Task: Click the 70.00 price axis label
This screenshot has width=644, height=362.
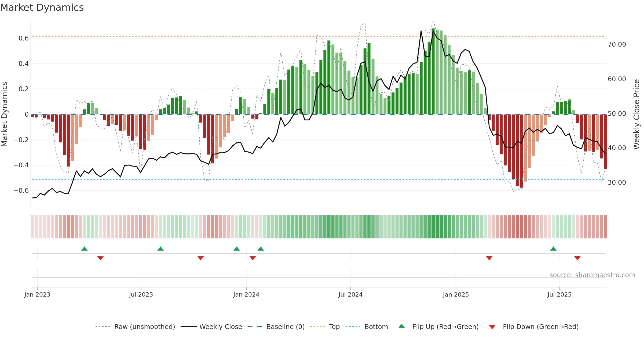Action: tap(617, 45)
